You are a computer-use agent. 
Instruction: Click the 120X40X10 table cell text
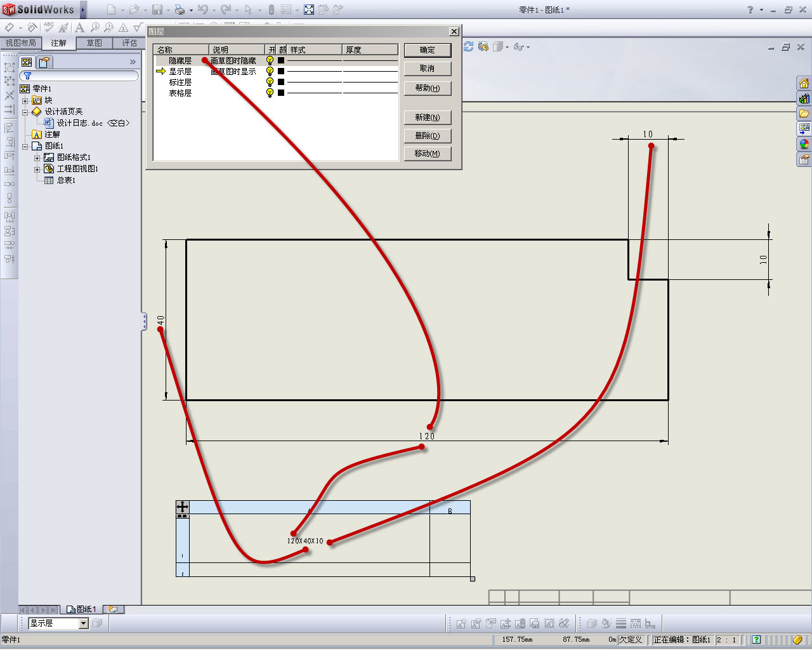point(305,541)
